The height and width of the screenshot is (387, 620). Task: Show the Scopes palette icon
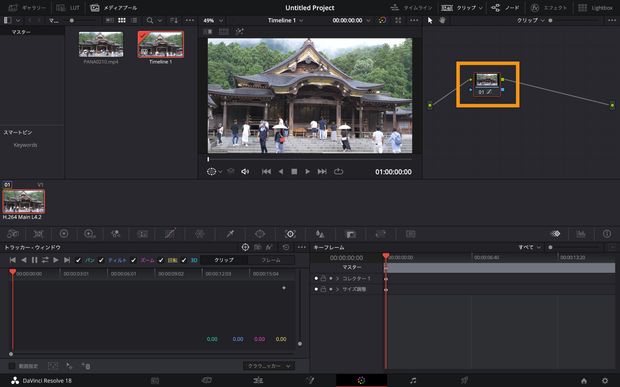(x=581, y=234)
